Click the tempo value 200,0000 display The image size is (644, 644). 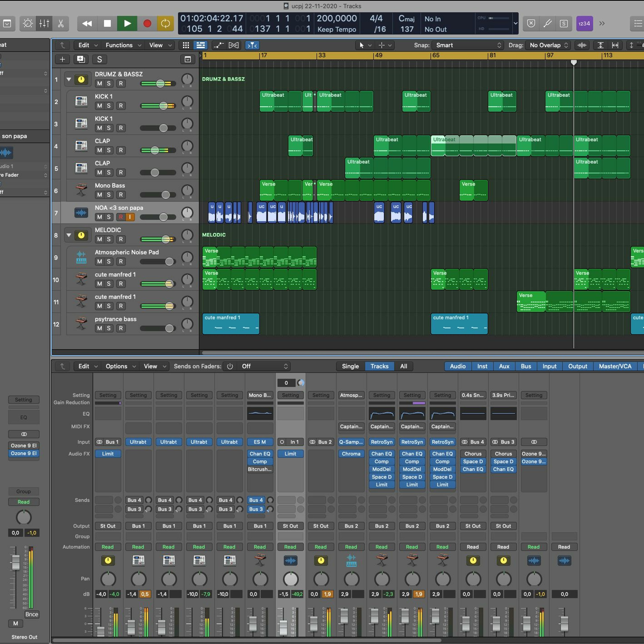click(337, 18)
